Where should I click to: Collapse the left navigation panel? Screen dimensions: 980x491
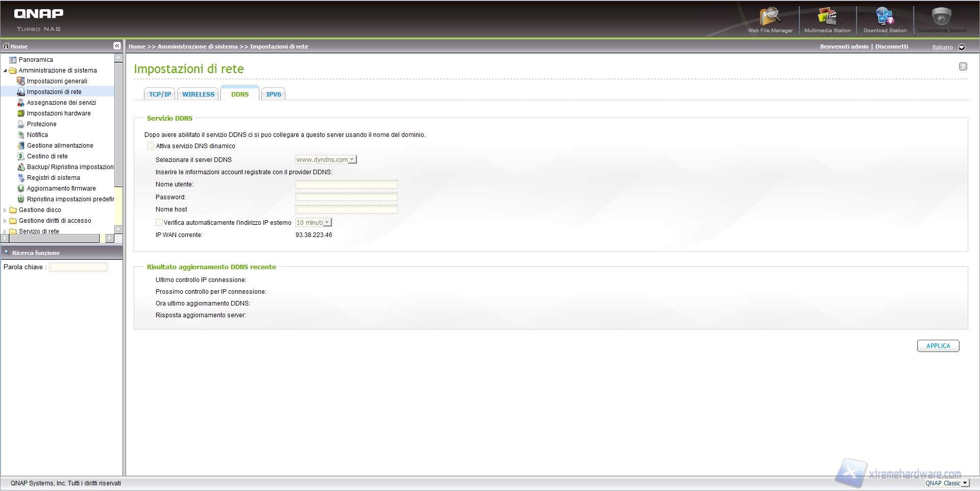[117, 46]
